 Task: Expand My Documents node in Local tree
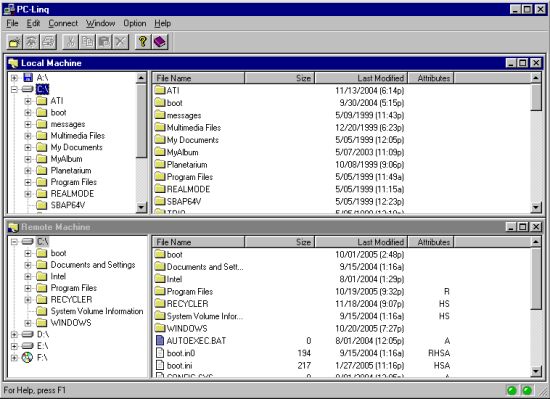[28, 147]
